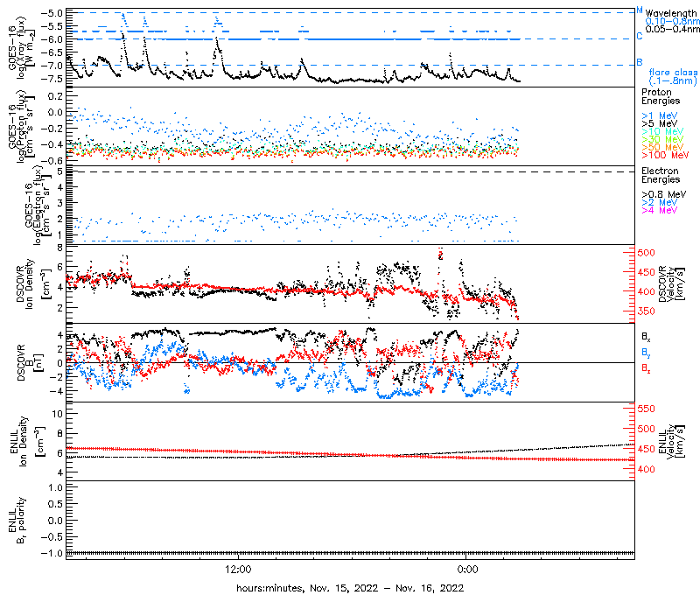The image size is (700, 595).
Task: Click the '>10 MeV' proton energy legend
Action: [x=662, y=131]
